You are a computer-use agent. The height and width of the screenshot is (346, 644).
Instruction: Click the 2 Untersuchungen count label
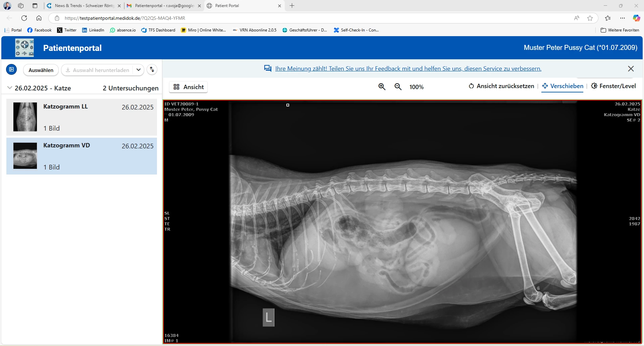click(130, 88)
